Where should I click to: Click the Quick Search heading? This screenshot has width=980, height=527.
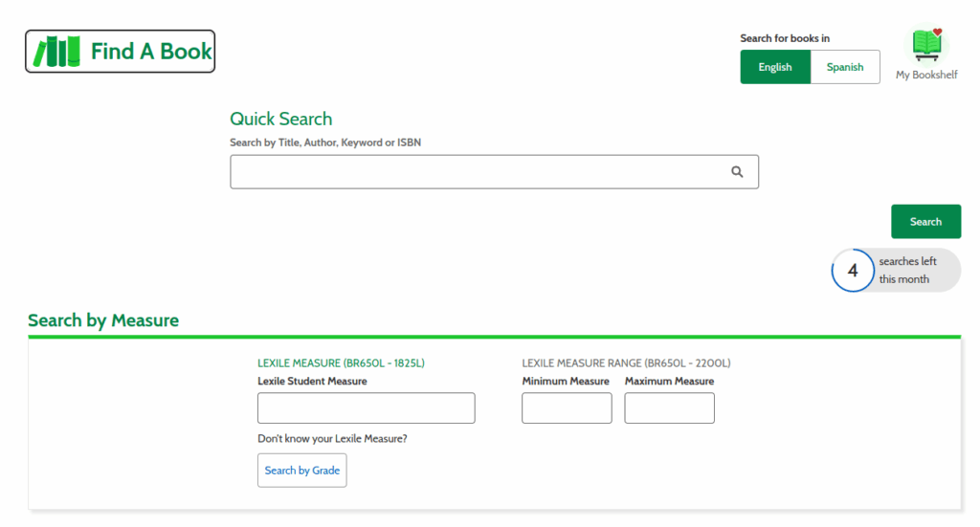(280, 119)
